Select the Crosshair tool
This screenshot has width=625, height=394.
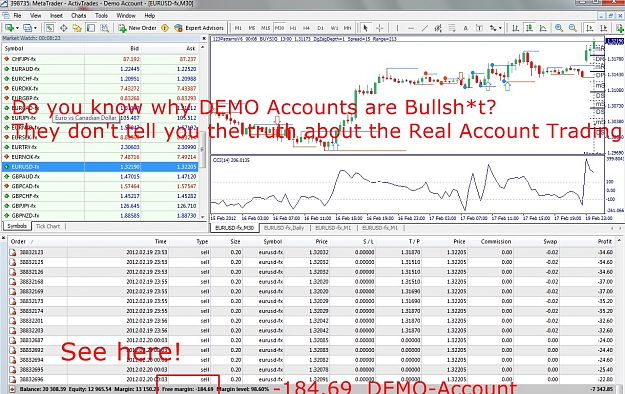tap(379, 28)
